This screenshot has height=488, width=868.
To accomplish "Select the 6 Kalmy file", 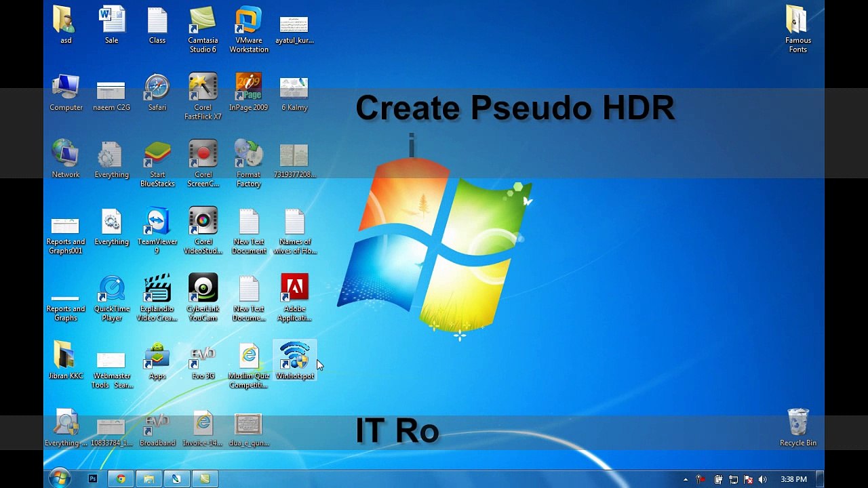I will [x=294, y=94].
